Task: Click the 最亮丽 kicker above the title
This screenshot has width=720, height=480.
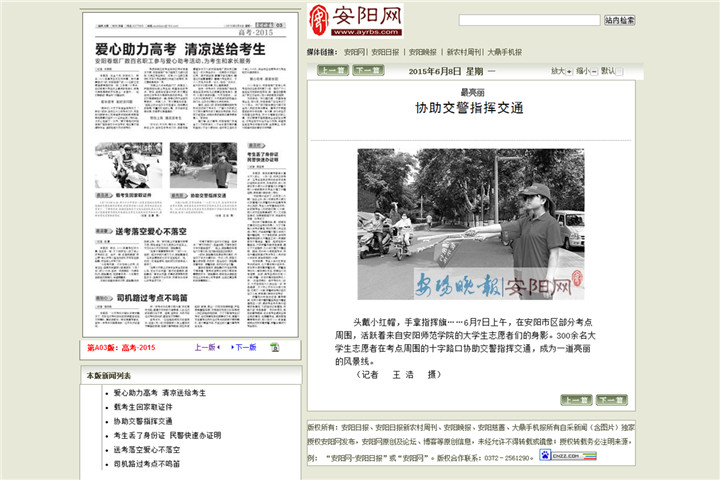Action: (472, 92)
